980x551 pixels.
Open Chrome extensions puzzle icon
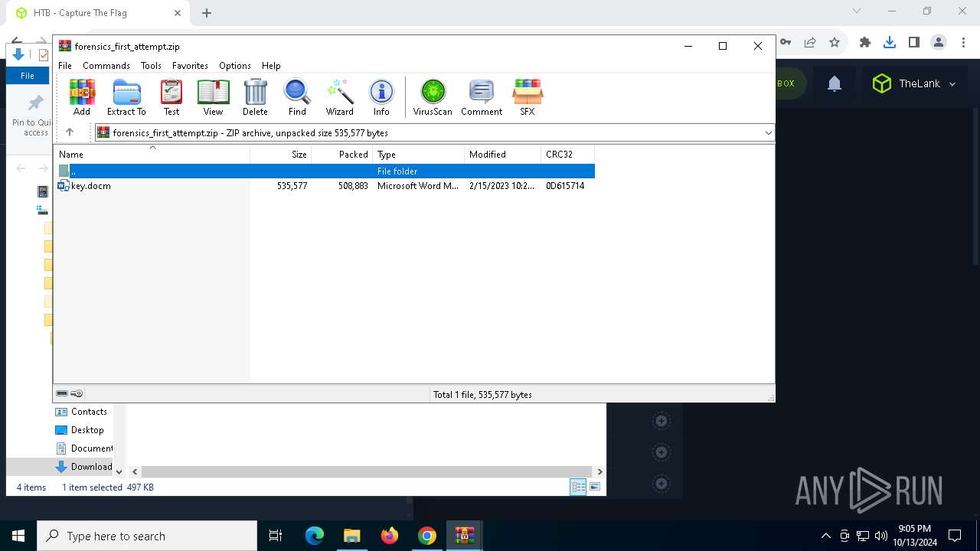coord(865,43)
